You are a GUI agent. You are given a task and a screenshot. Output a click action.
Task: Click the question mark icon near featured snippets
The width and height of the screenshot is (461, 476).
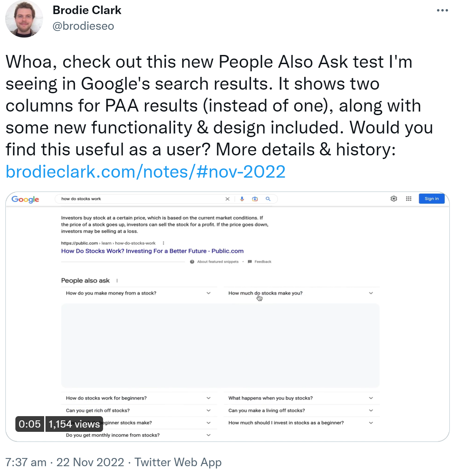191,261
